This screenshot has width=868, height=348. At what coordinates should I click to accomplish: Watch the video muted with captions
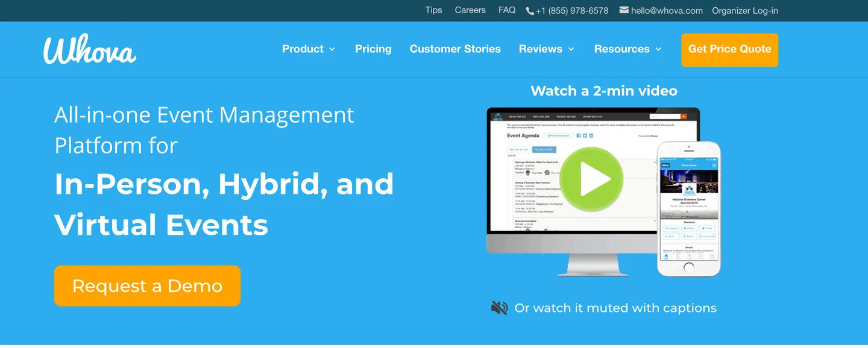pos(615,308)
